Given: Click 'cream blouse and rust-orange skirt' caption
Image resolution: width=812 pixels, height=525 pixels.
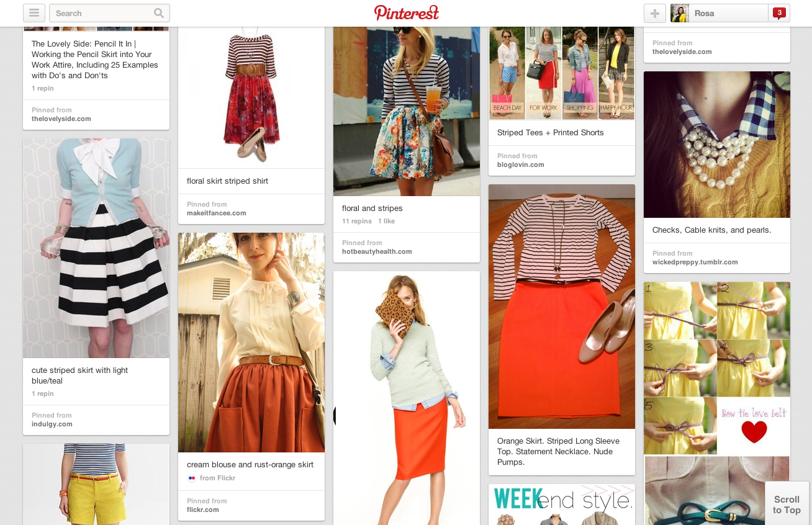Looking at the screenshot, I should 250,464.
